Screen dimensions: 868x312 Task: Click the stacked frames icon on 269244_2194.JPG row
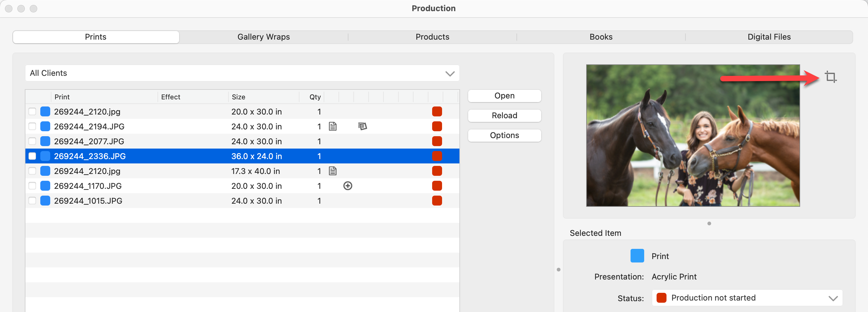[362, 127]
